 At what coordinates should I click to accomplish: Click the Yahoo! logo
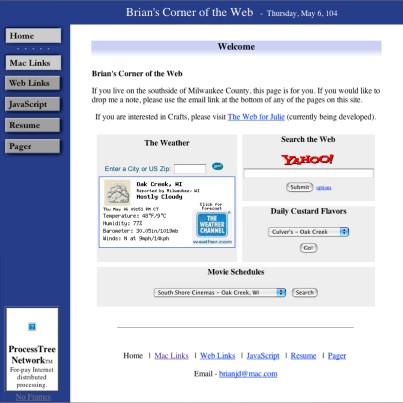coord(307,159)
